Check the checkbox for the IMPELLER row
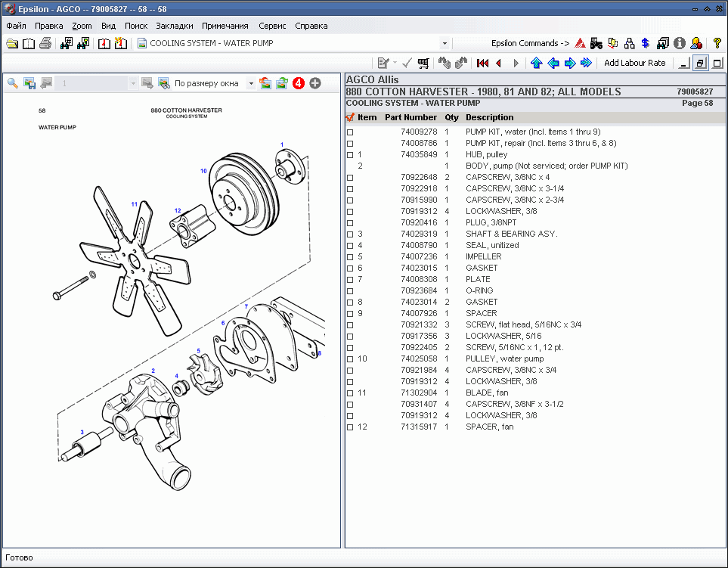The image size is (728, 568). pos(349,256)
